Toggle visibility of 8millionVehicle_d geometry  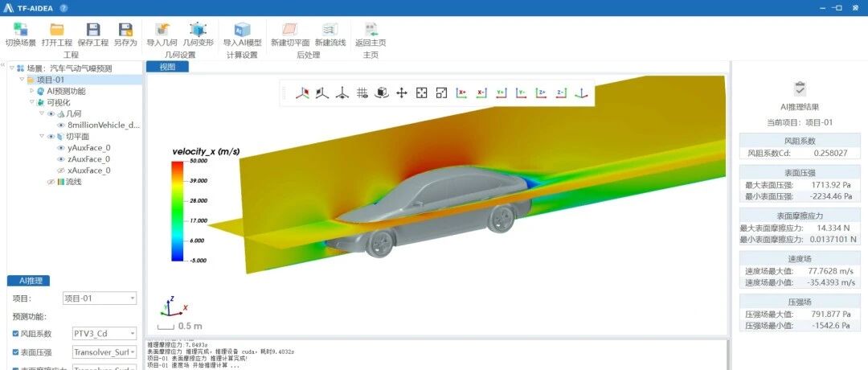point(61,125)
